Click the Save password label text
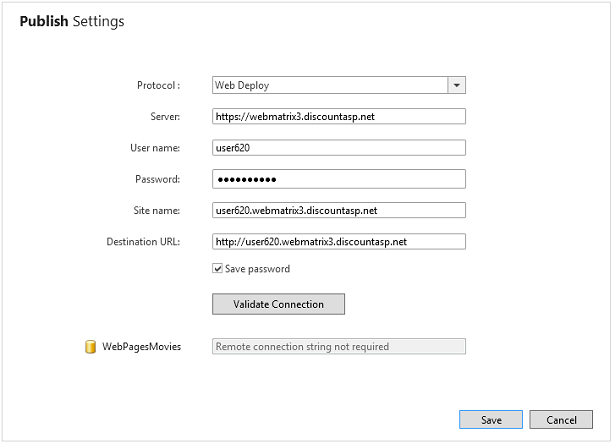This screenshot has width=615, height=444. click(x=257, y=268)
